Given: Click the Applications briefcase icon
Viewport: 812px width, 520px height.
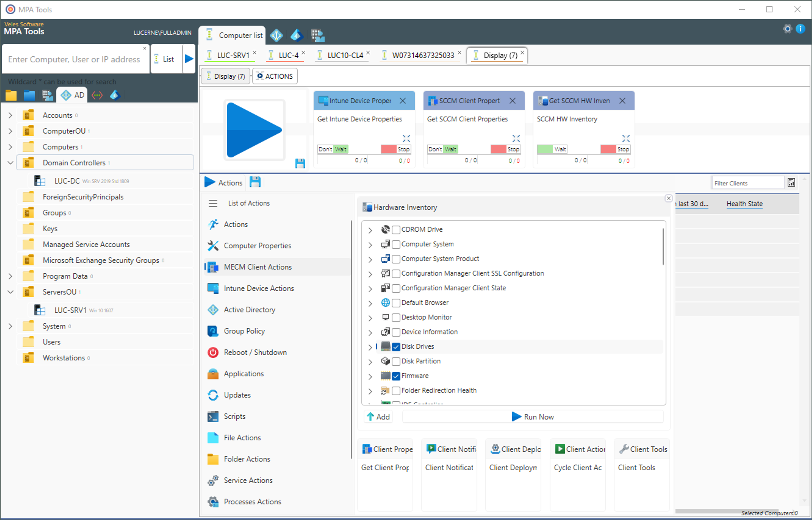Looking at the screenshot, I should point(213,374).
